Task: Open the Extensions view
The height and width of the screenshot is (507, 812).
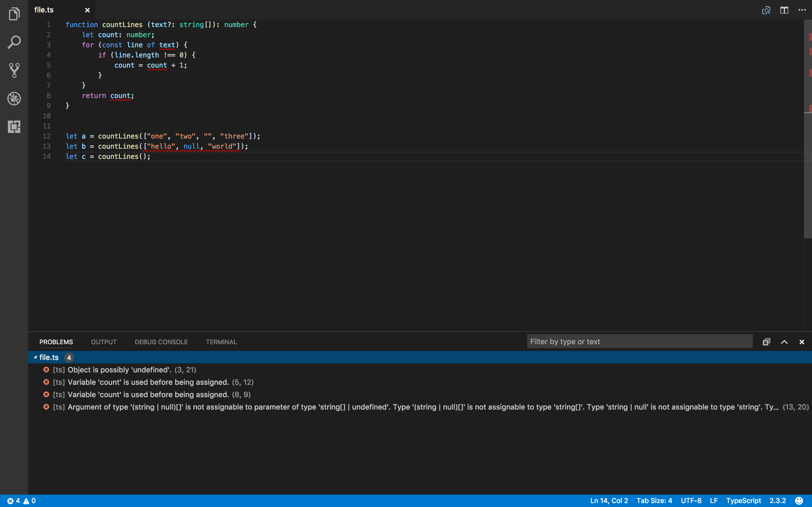Action: [14, 127]
